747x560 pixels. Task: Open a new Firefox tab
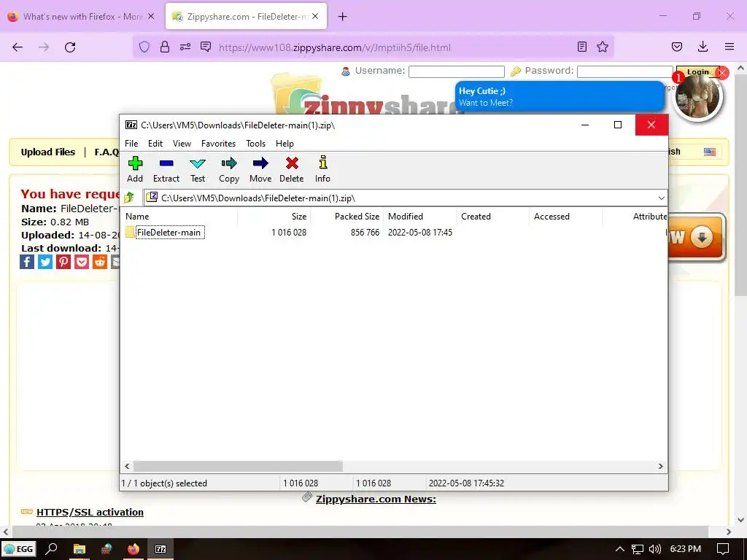(x=343, y=17)
